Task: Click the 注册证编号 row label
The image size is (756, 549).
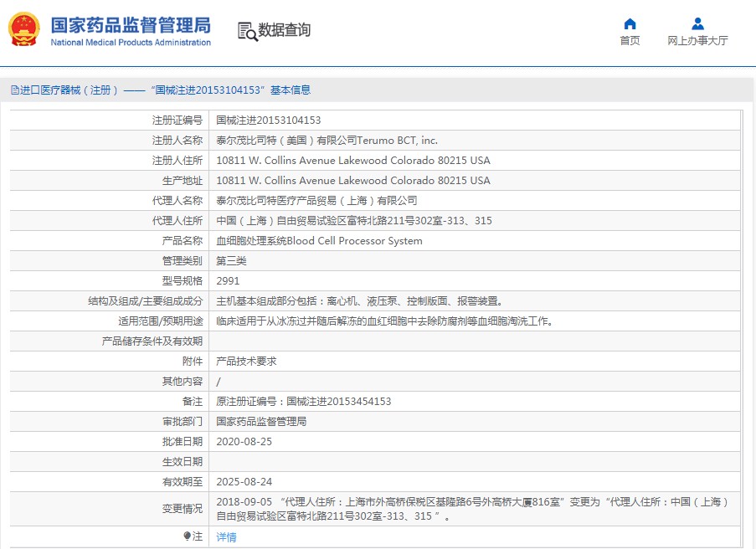Action: [177, 120]
